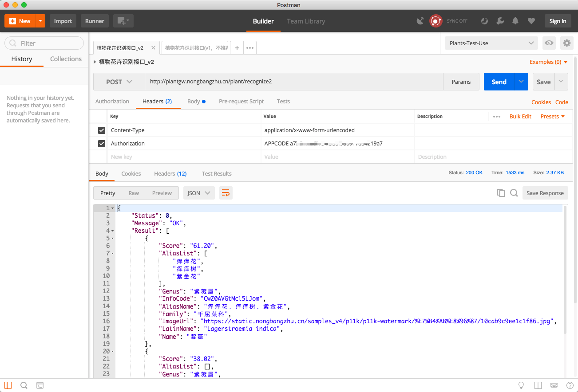Open the console icon in status bar
This screenshot has height=392, width=578.
(x=40, y=385)
